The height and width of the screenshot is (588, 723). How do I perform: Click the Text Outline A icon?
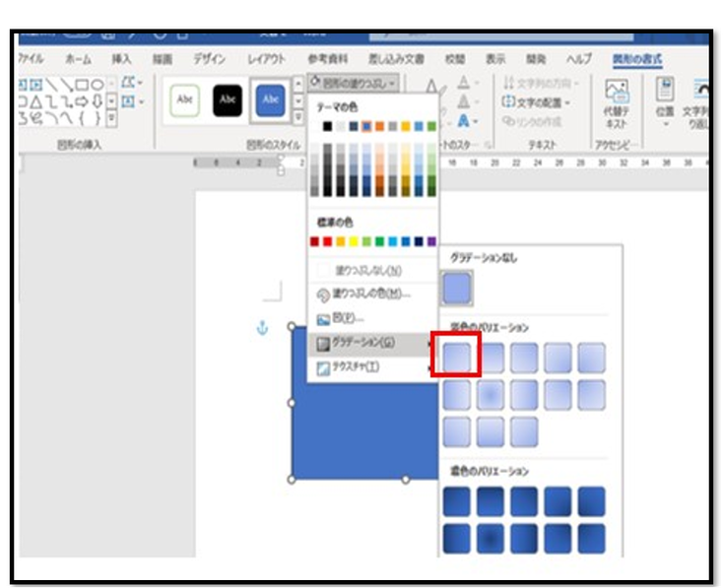pyautogui.click(x=463, y=101)
